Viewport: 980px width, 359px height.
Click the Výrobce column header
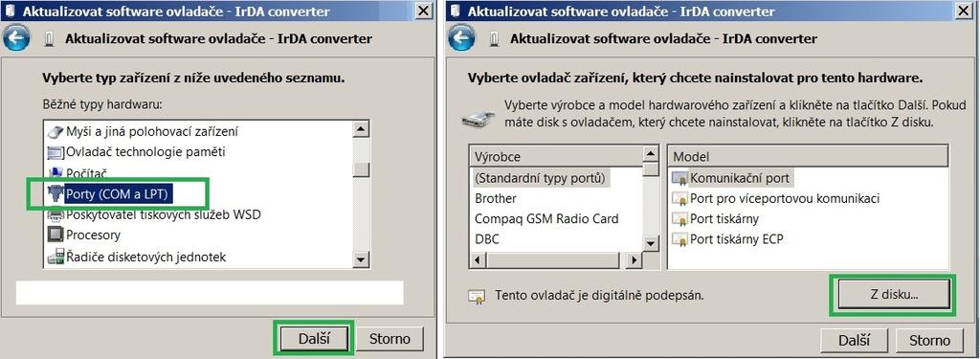point(556,157)
